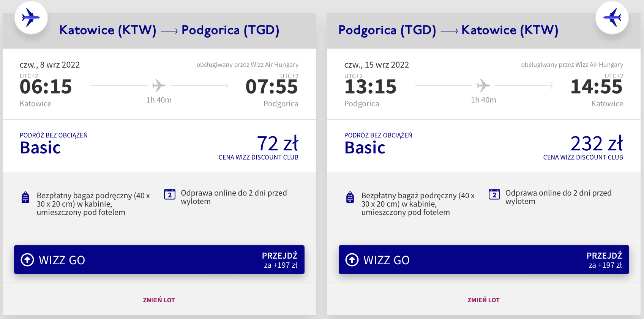Choose the Basic fare on 8 wrz flight
Viewport: 644px width, 319px height.
40,147
